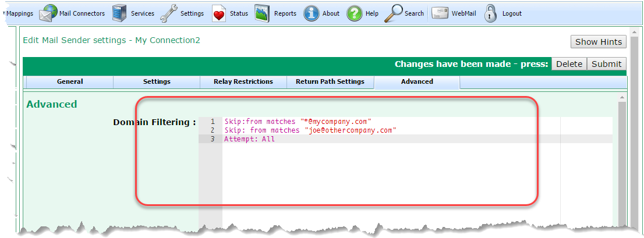Open Search via its label
Image resolution: width=644 pixels, height=238 pixels.
coord(414,13)
